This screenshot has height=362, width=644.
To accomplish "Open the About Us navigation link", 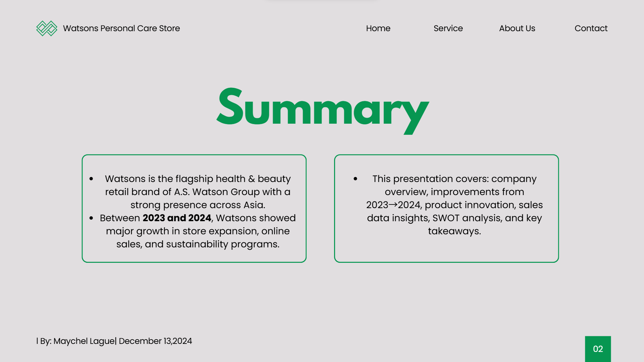I will point(517,28).
